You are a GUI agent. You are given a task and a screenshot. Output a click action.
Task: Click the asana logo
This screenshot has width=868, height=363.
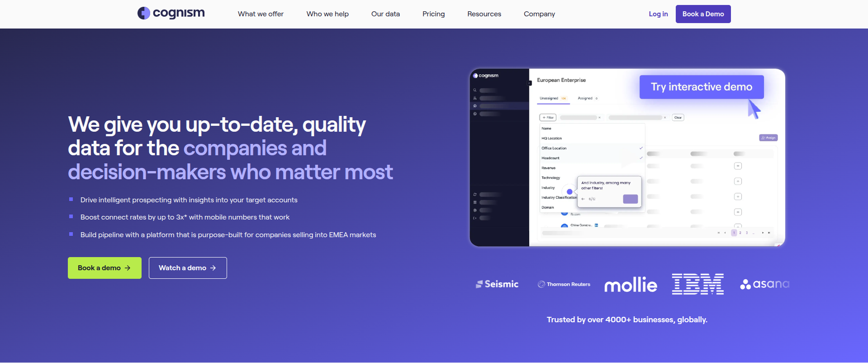click(764, 284)
